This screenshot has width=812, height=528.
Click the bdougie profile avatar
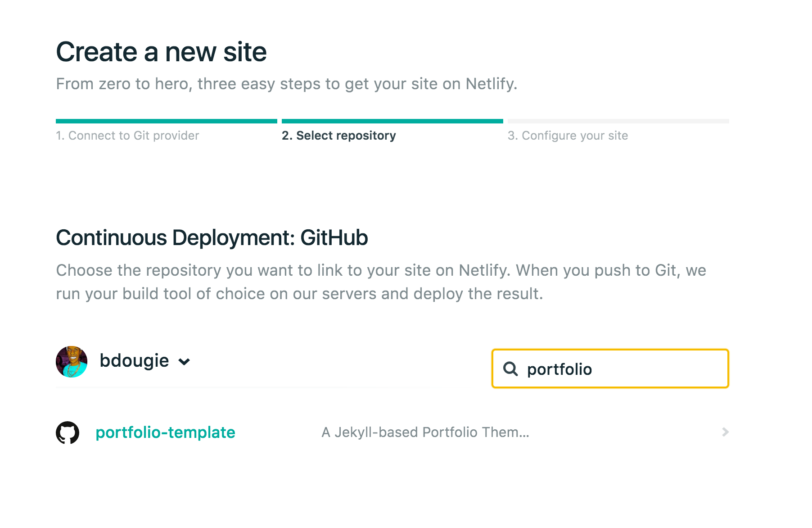[71, 360]
